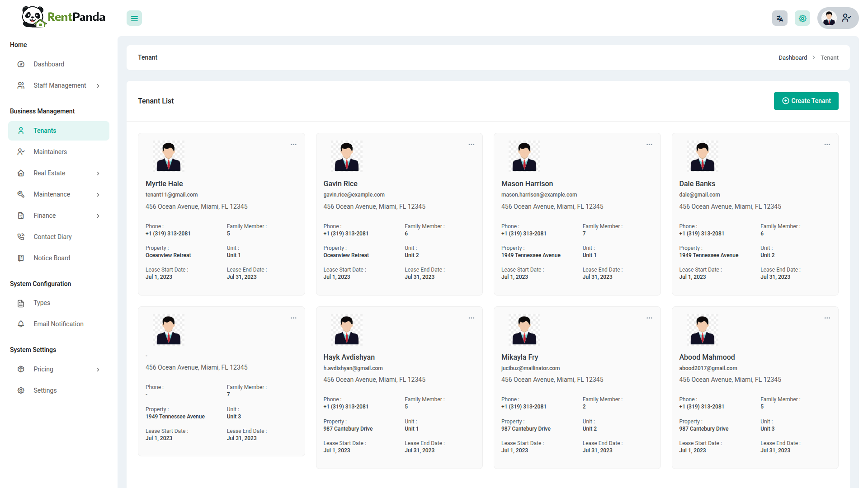Open the Notice Board menu item
Image resolution: width=868 pixels, height=488 pixels.
coord(52,258)
